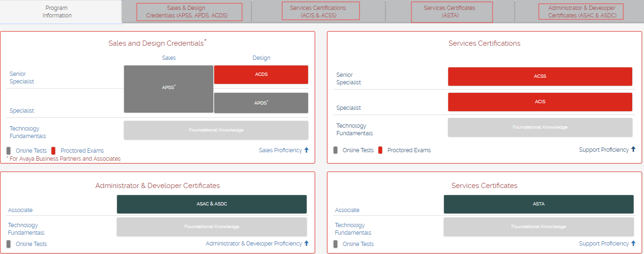Image resolution: width=644 pixels, height=254 pixels.
Task: Click gray Online Tests swatch in Services Certificates panel
Action: pyautogui.click(x=335, y=244)
